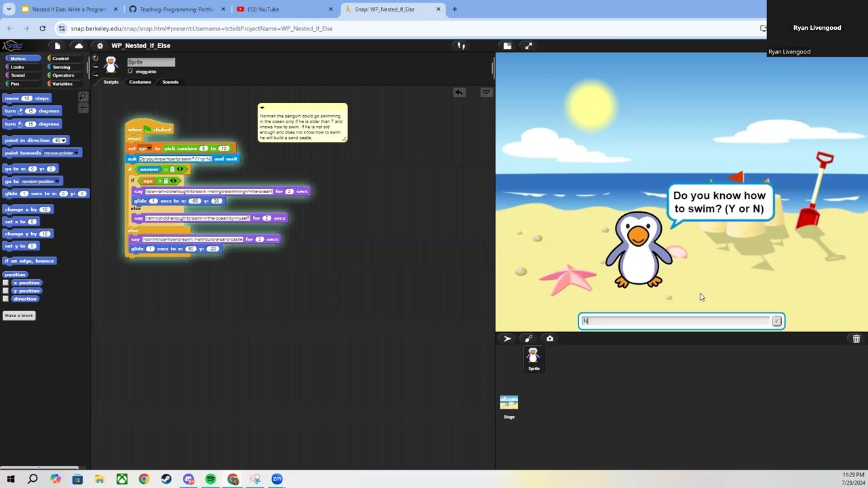Toggle the draggable checkbox
The width and height of the screenshot is (868, 488).
pyautogui.click(x=131, y=71)
